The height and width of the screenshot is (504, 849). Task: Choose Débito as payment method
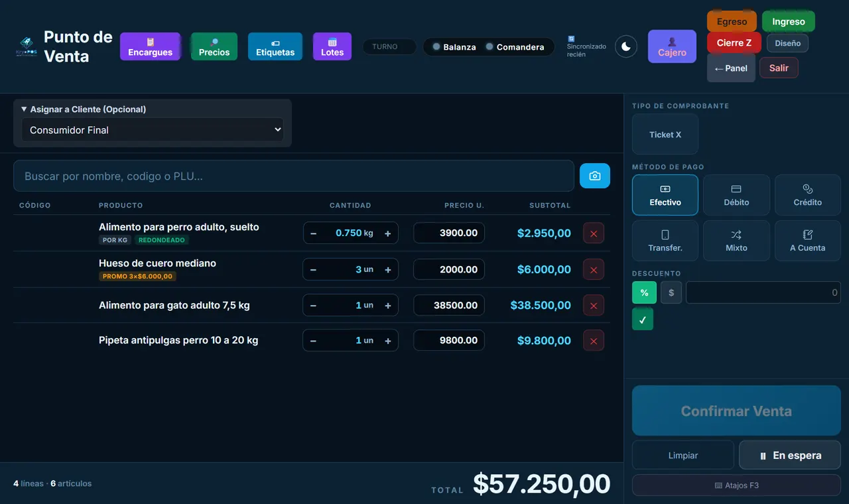(x=736, y=195)
